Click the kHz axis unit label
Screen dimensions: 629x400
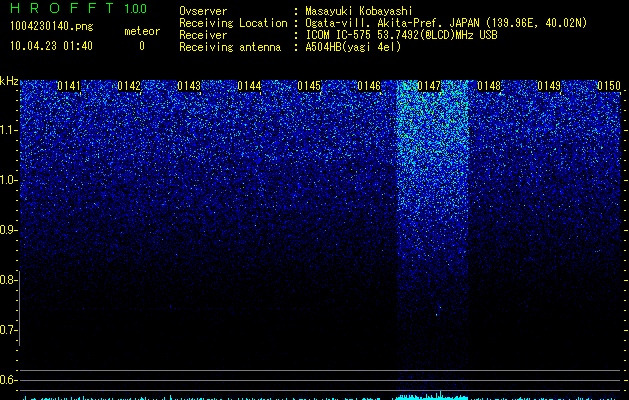(x=9, y=81)
